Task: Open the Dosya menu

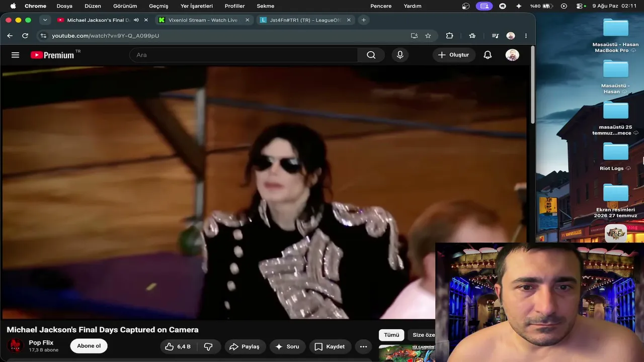Action: pos(64,6)
